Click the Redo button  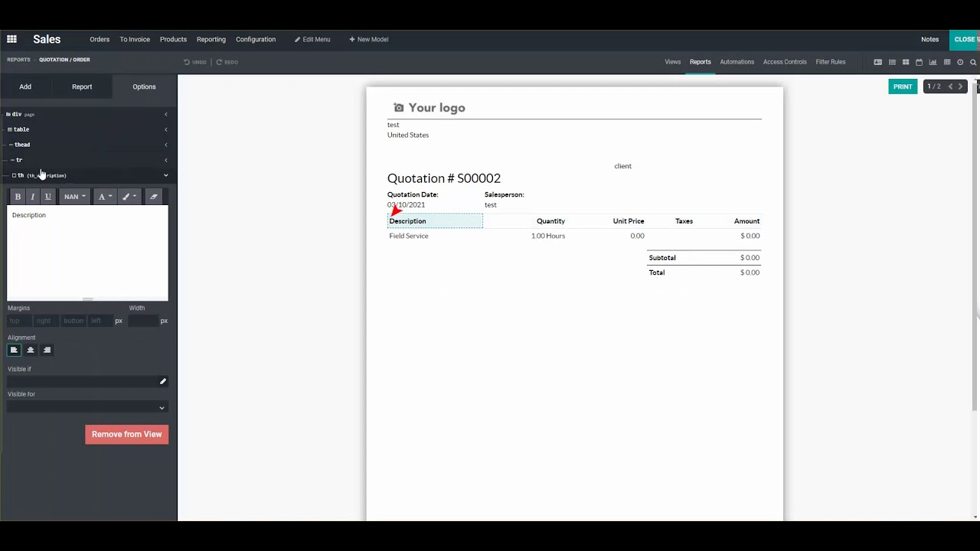(x=227, y=62)
